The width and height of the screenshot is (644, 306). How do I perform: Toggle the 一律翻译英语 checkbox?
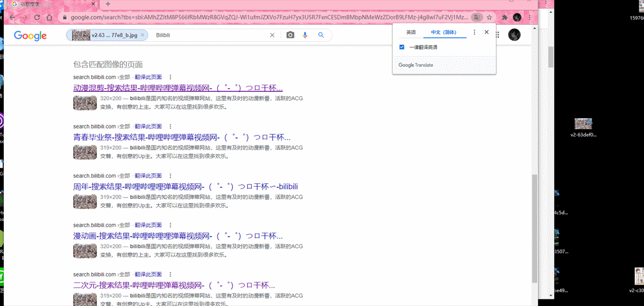pyautogui.click(x=402, y=47)
